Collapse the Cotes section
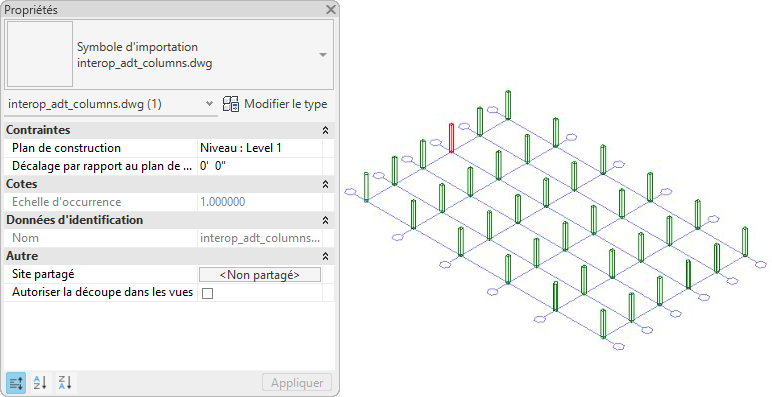Screen dimensions: 772x397 pos(325,184)
